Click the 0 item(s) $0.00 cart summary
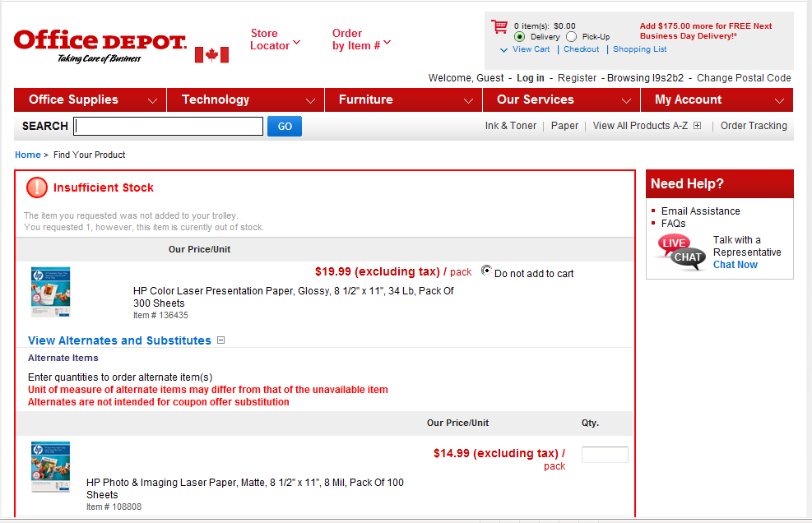The width and height of the screenshot is (812, 523). click(x=545, y=25)
